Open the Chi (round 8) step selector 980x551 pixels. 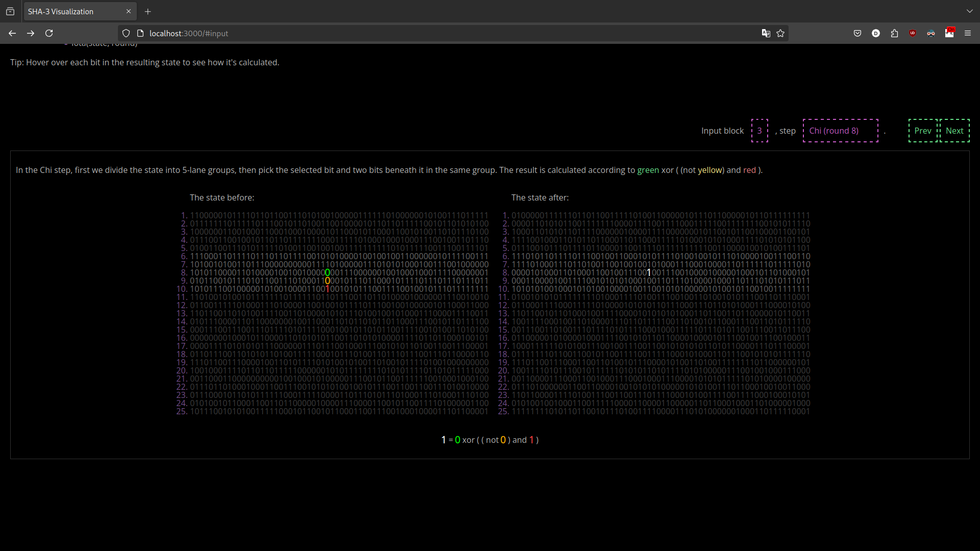pyautogui.click(x=840, y=131)
